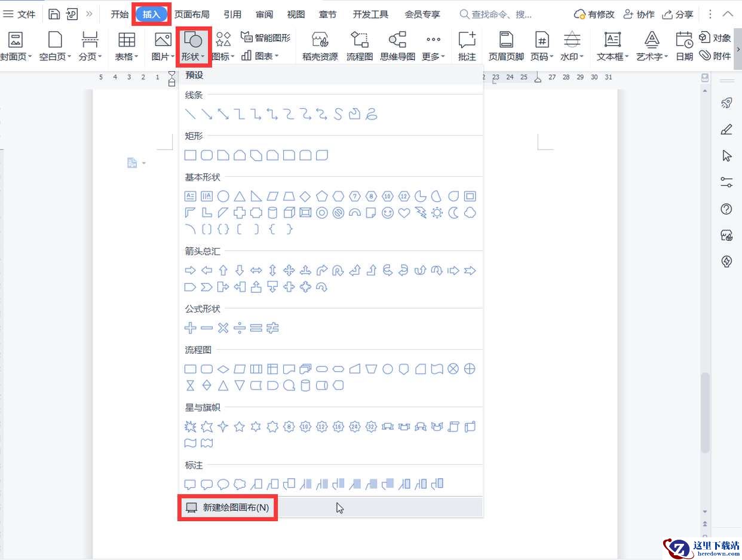The width and height of the screenshot is (742, 560).
Task: Open the 会员专享 tab
Action: 422,14
